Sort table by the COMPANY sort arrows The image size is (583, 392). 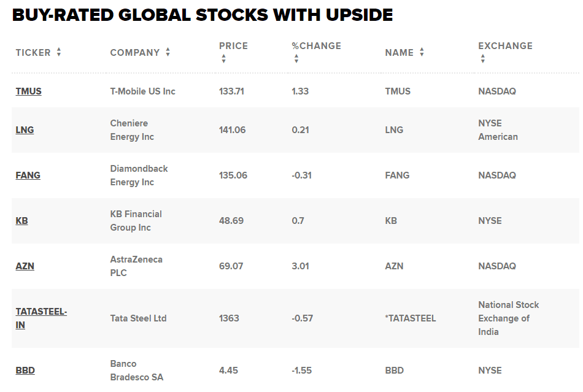[x=168, y=53]
